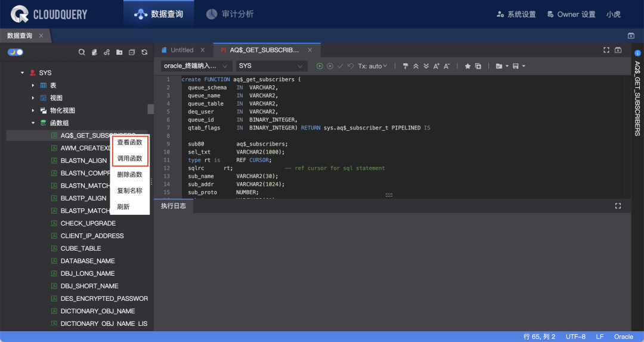
Task: Choose 复制名称 from the context menu
Action: coord(129,190)
